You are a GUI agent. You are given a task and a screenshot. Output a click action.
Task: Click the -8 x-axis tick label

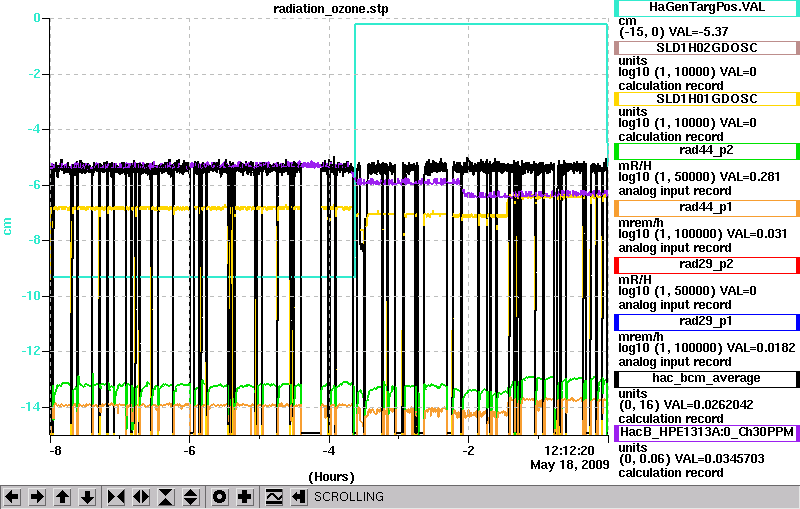tap(55, 451)
